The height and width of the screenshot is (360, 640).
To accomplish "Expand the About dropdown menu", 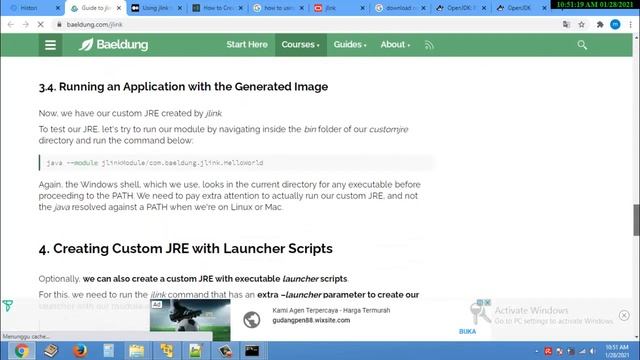I will click(x=395, y=45).
